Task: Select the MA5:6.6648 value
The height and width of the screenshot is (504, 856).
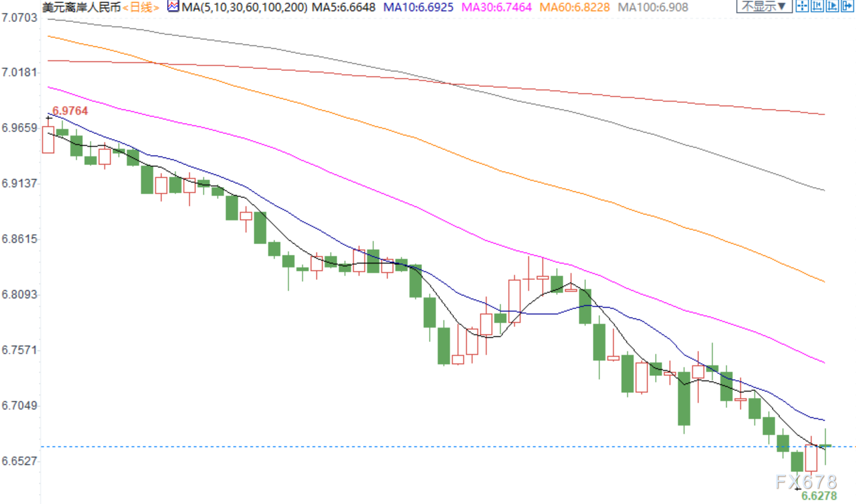Action: coord(344,8)
